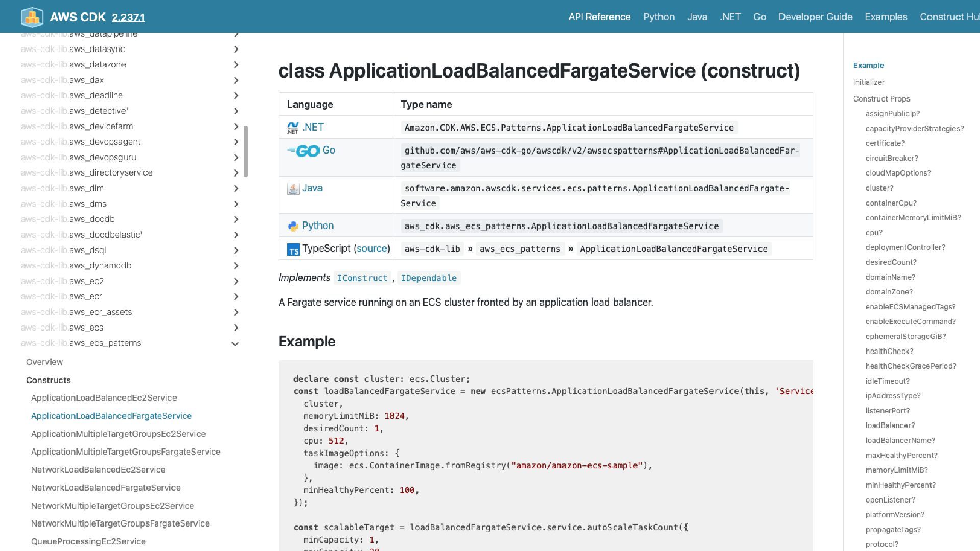Open the TypeScript source link
The width and height of the screenshot is (980, 551).
(x=372, y=248)
